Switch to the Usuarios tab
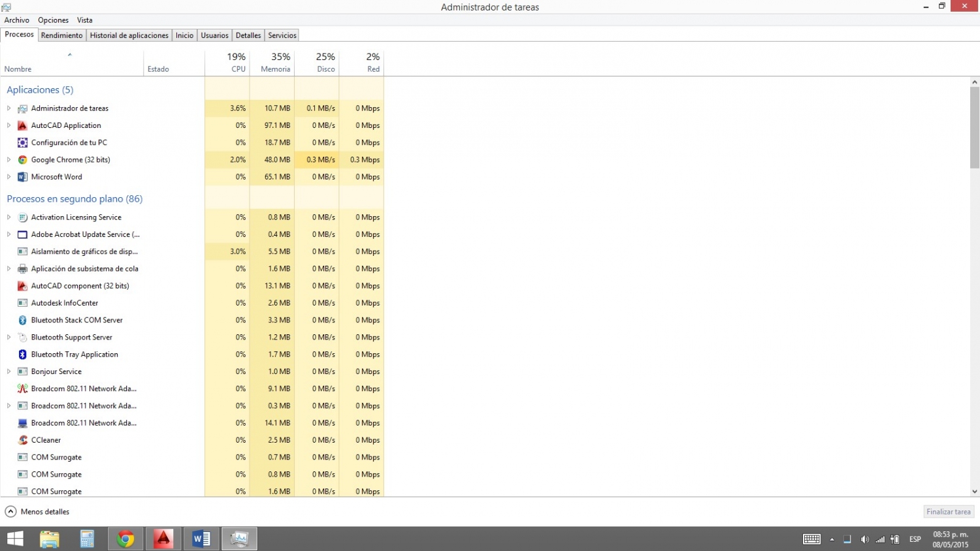 coord(214,35)
